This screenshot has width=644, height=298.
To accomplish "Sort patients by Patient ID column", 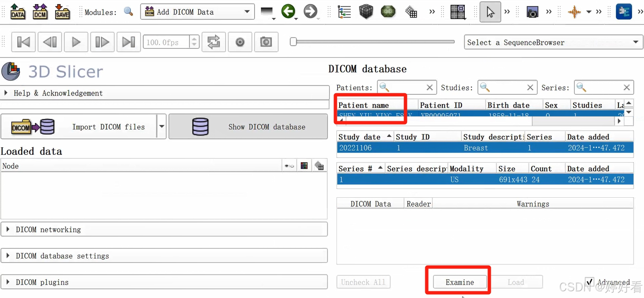I will pyautogui.click(x=451, y=105).
